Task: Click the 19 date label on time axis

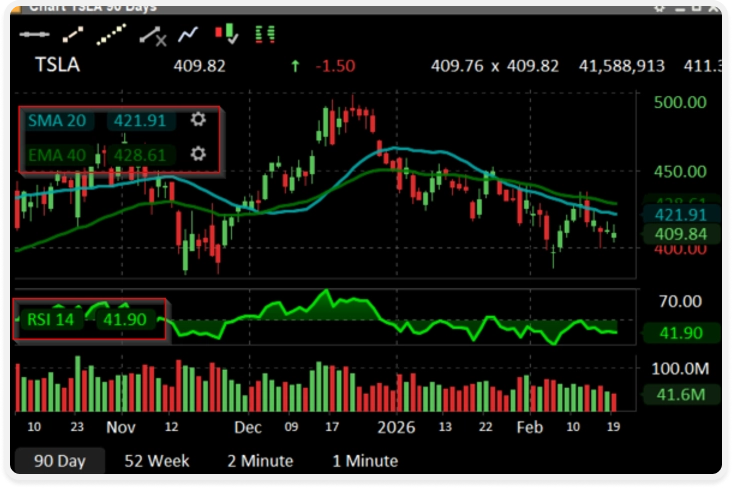Action: coord(613,426)
